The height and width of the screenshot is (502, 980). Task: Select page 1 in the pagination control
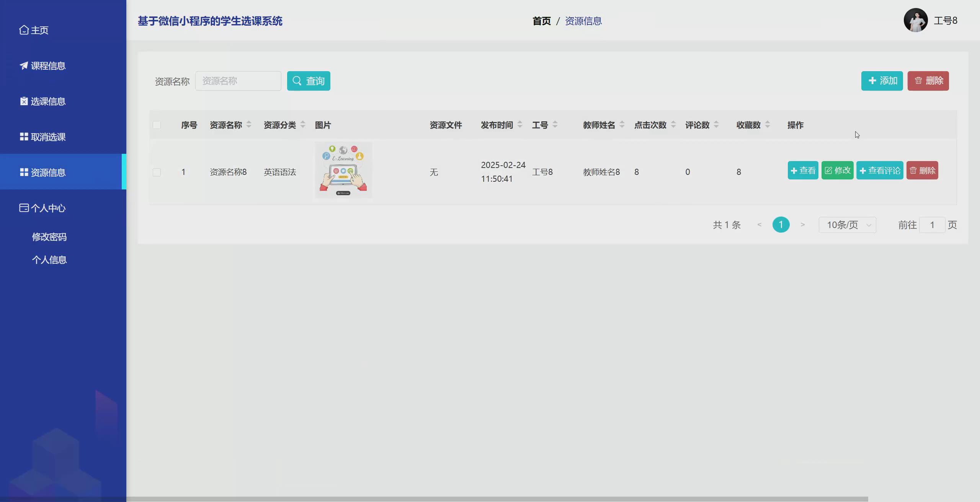[781, 225]
